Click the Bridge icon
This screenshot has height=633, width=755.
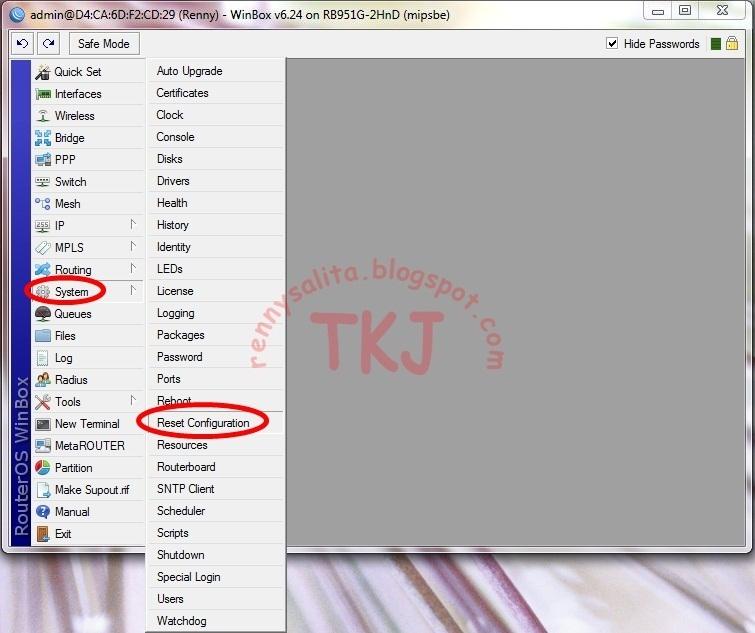[43, 138]
